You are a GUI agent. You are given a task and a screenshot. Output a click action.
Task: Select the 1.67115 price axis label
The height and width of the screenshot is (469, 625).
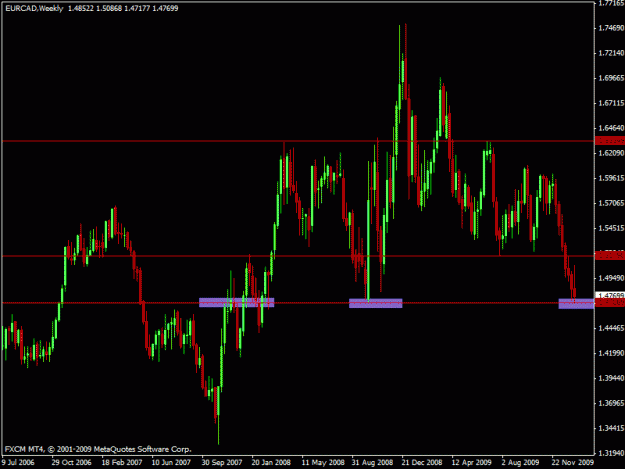[611, 103]
